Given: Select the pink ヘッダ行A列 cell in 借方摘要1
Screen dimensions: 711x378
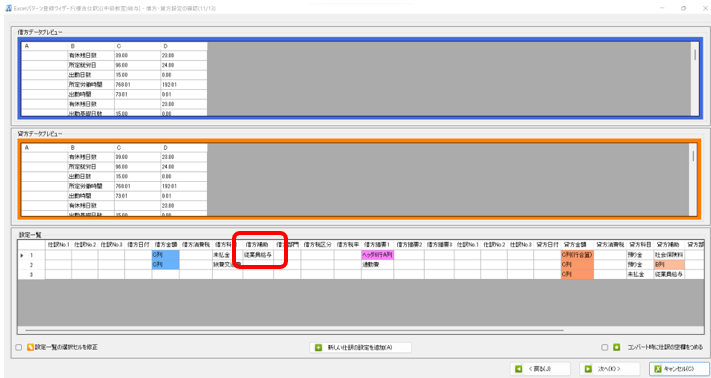Looking at the screenshot, I should coord(377,255).
